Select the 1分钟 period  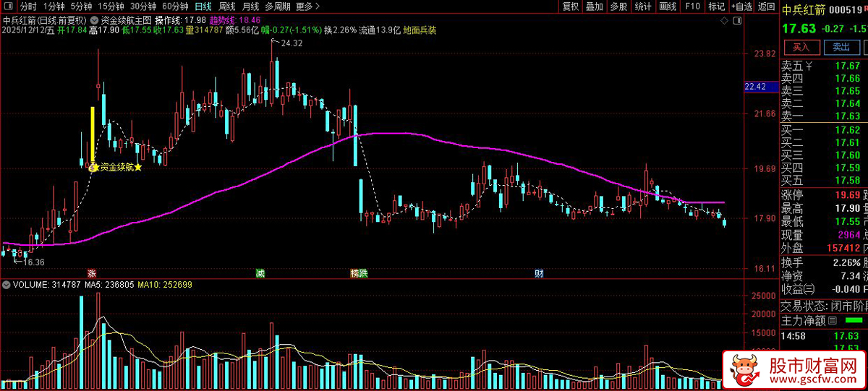tap(54, 7)
